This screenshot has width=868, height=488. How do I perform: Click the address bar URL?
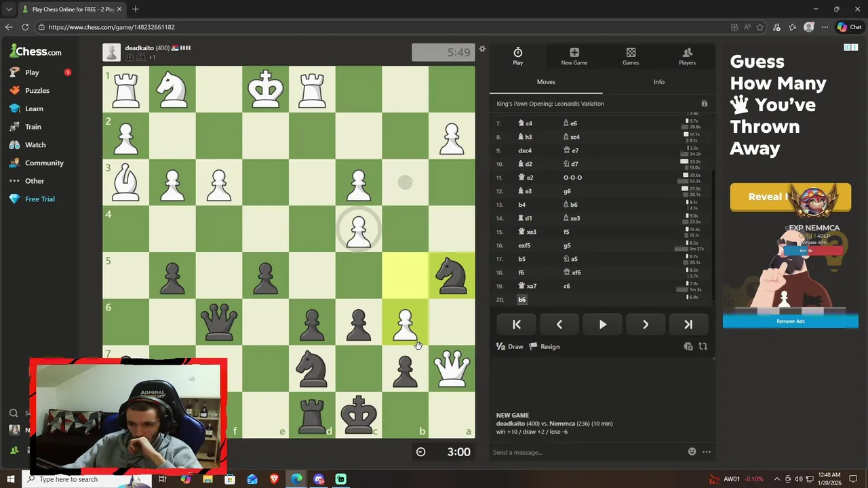point(112,27)
